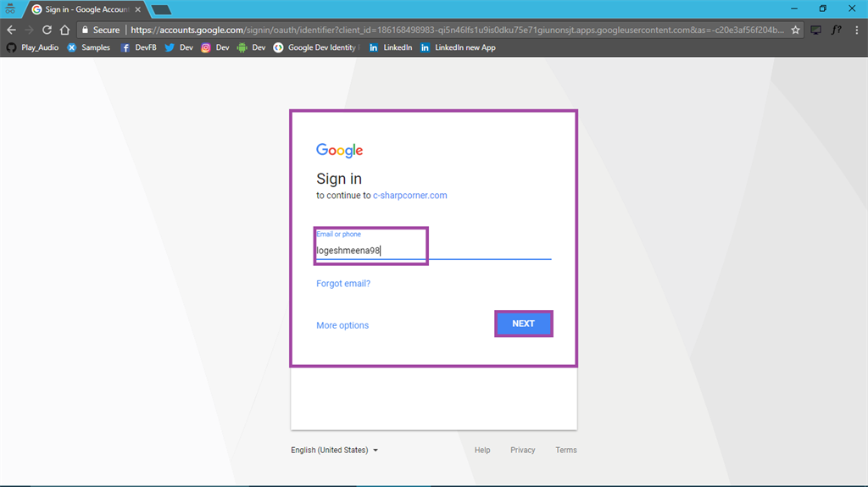Open the DevFB Facebook bookmark
The image size is (868, 487).
click(138, 47)
